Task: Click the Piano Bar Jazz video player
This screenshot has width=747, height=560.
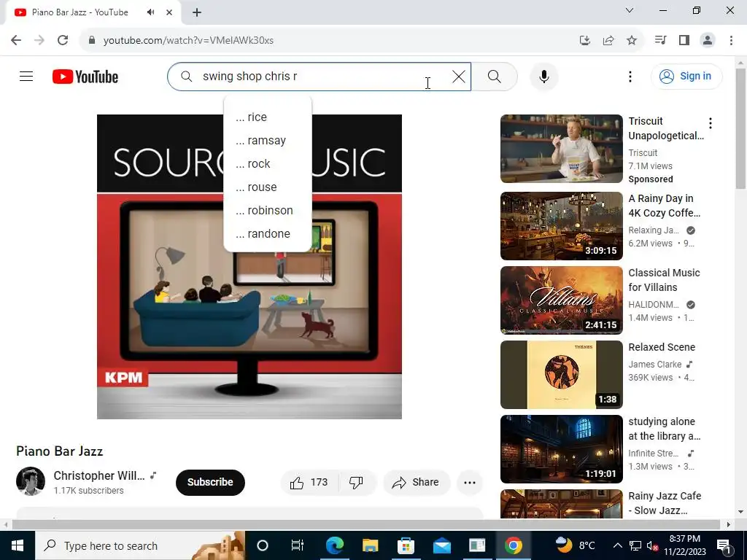Action: coord(249,267)
